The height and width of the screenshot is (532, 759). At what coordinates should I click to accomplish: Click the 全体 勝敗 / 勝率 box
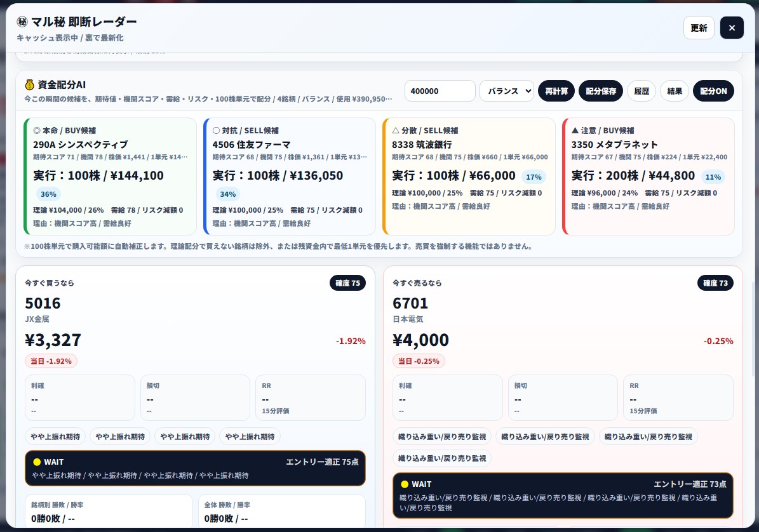282,511
